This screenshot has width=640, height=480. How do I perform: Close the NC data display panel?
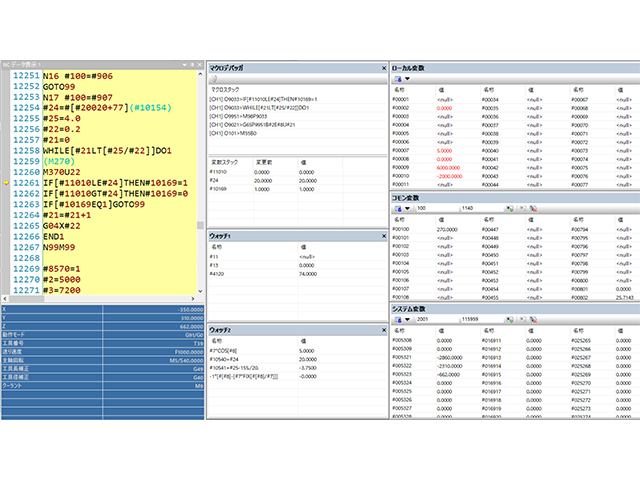pyautogui.click(x=200, y=64)
